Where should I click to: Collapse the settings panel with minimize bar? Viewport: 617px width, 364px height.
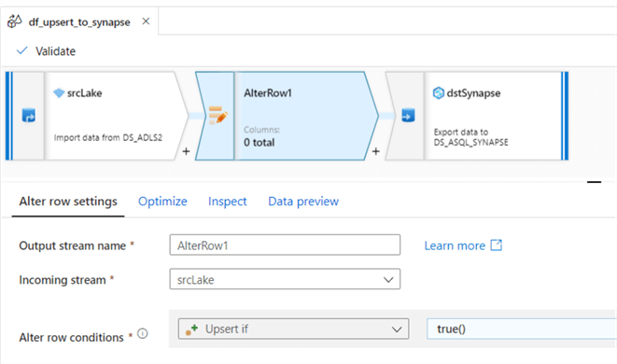595,182
